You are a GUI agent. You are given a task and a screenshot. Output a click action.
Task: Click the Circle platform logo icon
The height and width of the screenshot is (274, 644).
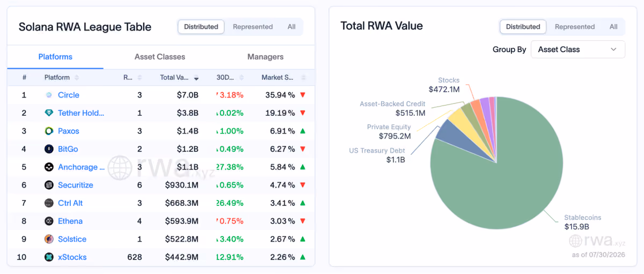(x=49, y=95)
